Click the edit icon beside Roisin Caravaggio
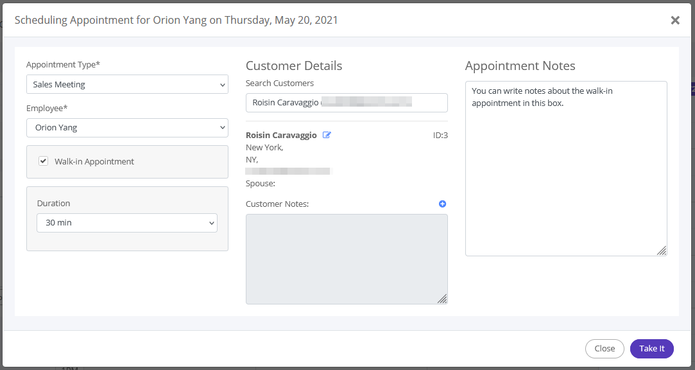 tap(327, 135)
